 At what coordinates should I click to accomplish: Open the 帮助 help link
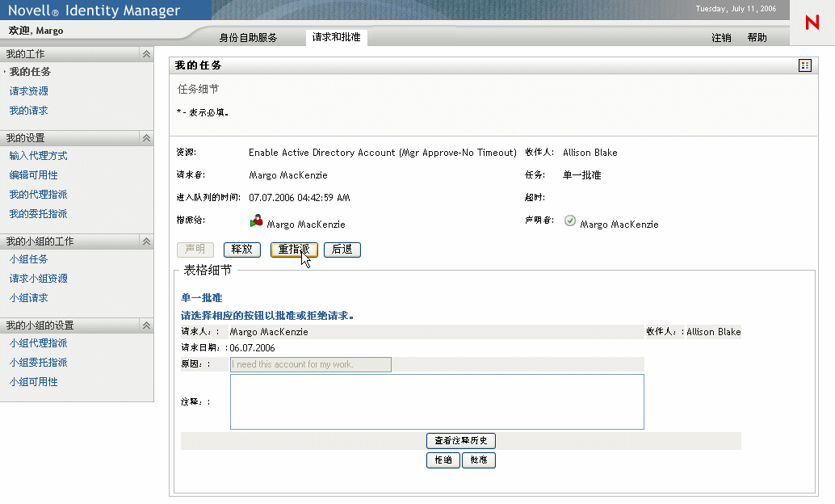pyautogui.click(x=757, y=38)
